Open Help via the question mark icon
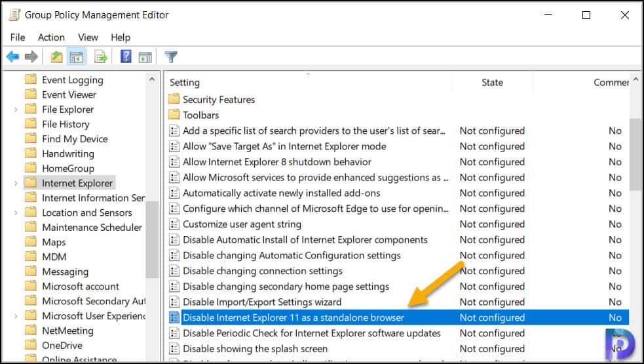 tap(126, 56)
